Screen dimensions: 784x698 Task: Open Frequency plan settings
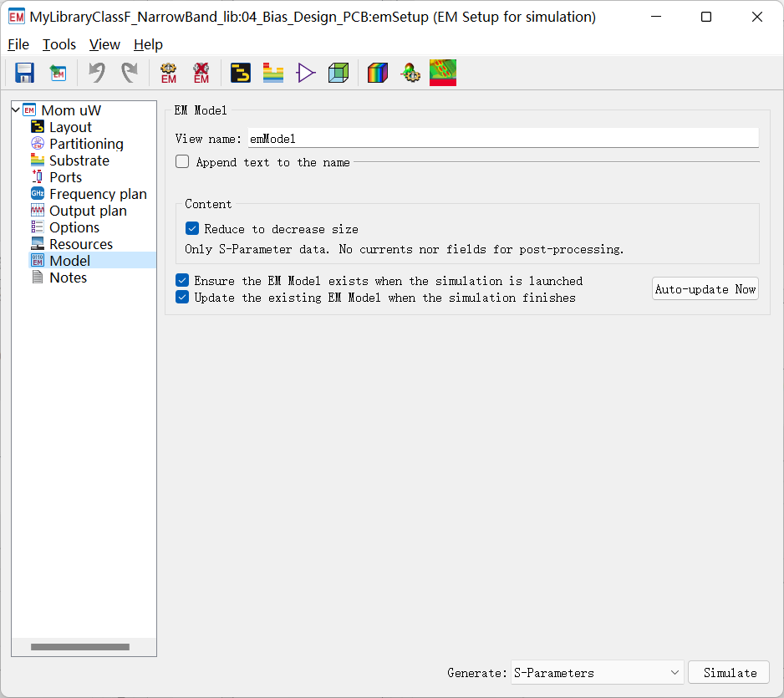(98, 194)
